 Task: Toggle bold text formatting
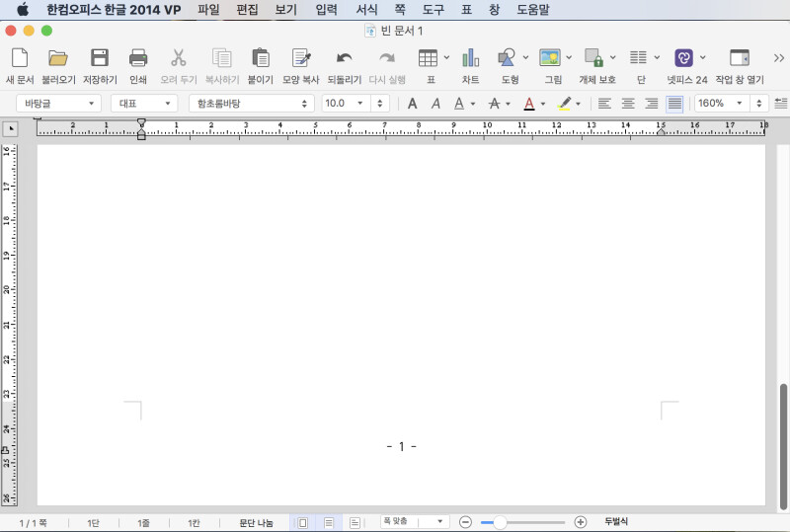coord(412,104)
